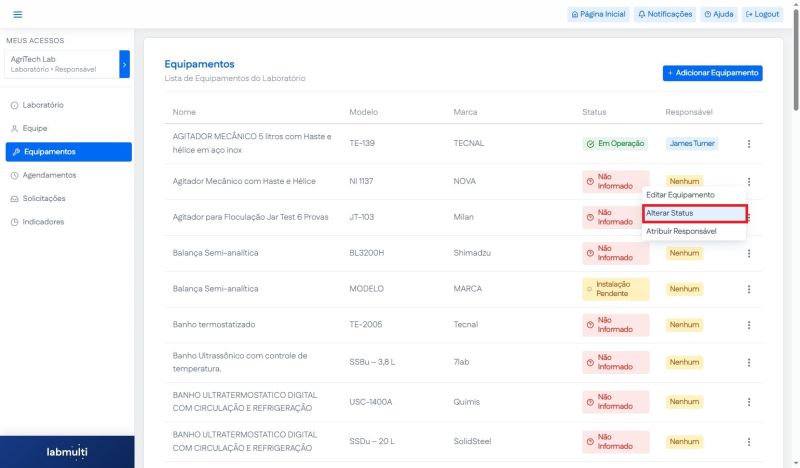
Task: Click the hamburger menu icon
Action: pos(17,14)
